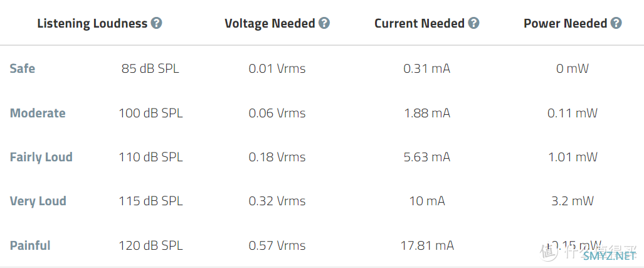The image size is (644, 268).
Task: Click the 120 dB SPL value
Action: (150, 246)
